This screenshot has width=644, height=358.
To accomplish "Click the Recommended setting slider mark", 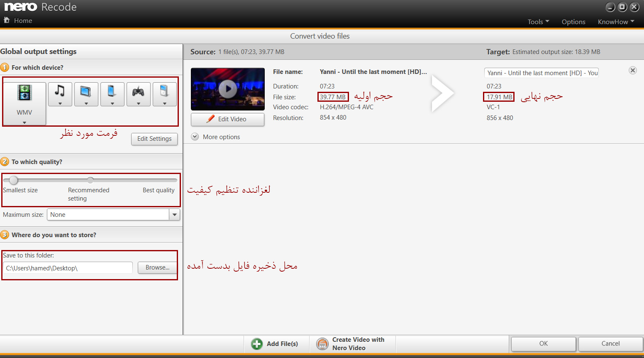I will coord(90,180).
